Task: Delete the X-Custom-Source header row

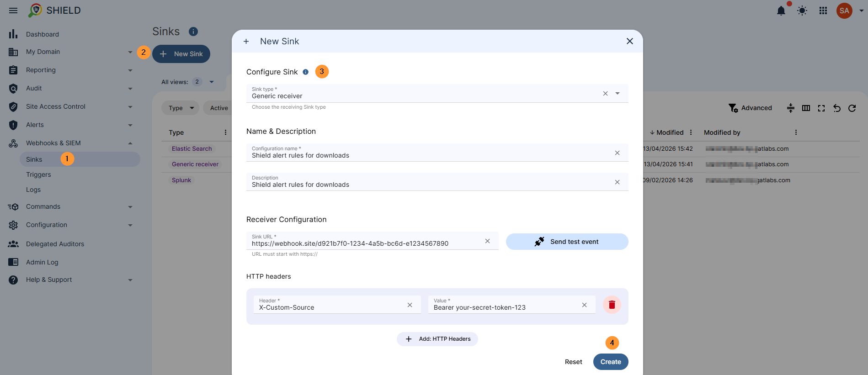Action: (612, 305)
